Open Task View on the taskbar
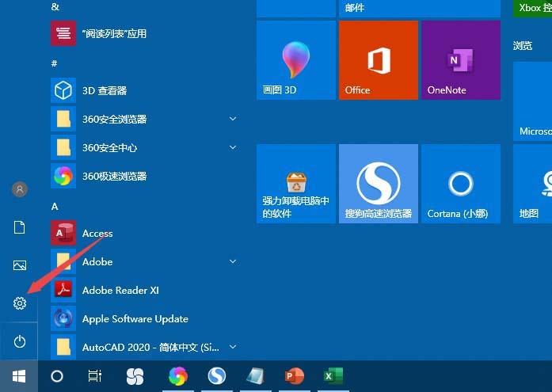Image resolution: width=552 pixels, height=392 pixels. (x=95, y=376)
